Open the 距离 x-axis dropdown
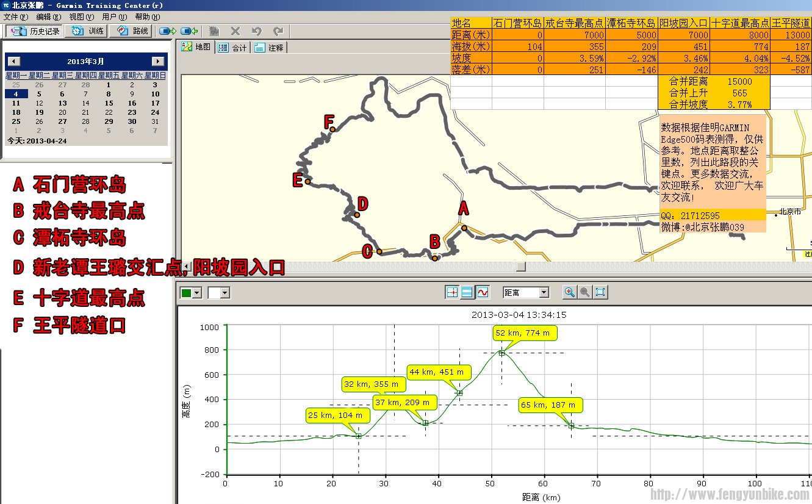812x504 pixels. [x=544, y=293]
